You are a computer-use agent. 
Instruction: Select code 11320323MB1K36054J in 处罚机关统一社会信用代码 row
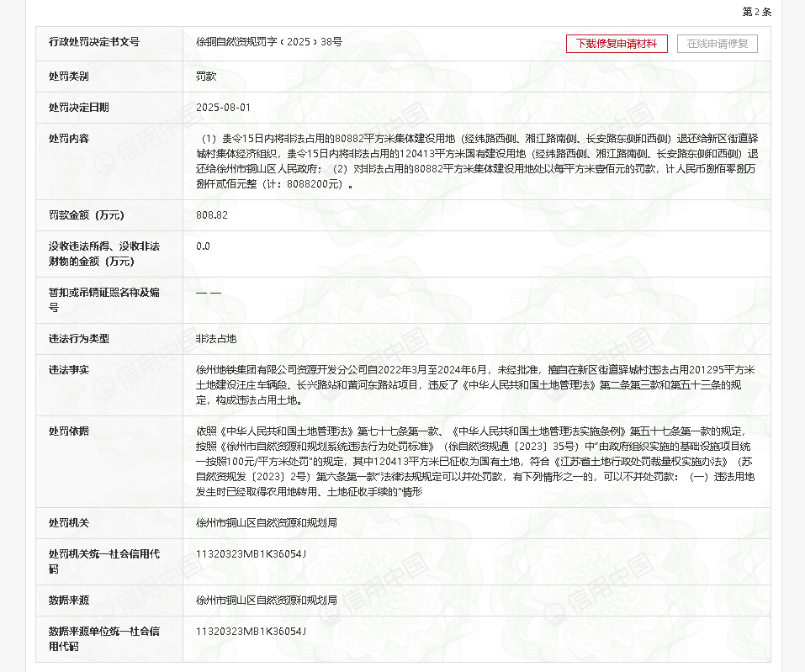pyautogui.click(x=251, y=554)
